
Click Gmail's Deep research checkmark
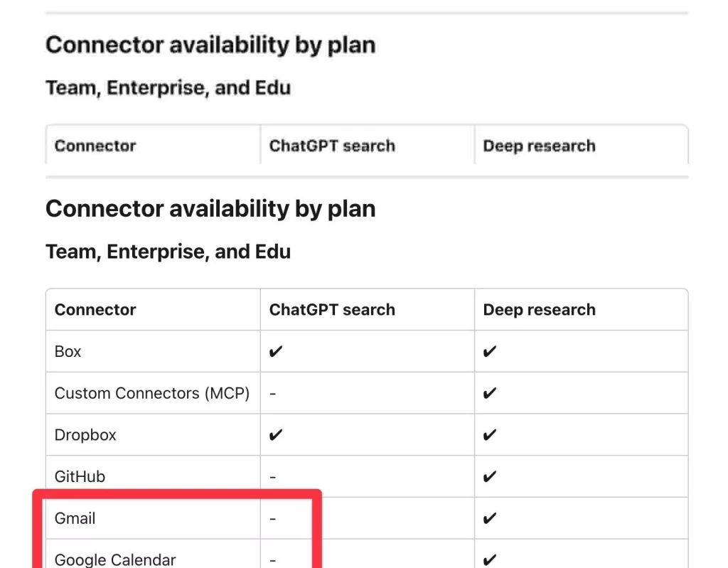coord(490,518)
